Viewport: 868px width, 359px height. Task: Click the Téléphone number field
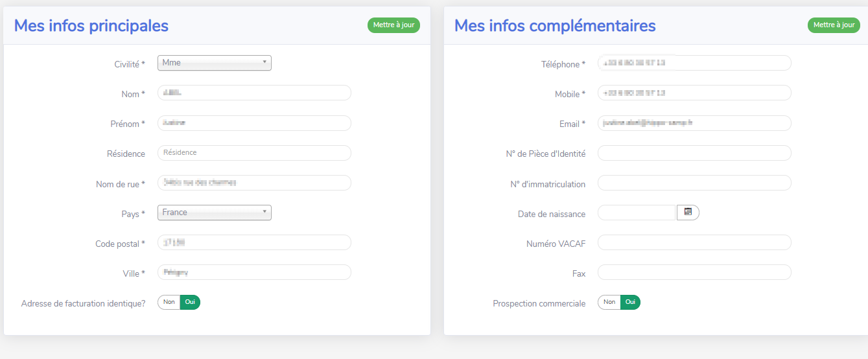coord(694,63)
